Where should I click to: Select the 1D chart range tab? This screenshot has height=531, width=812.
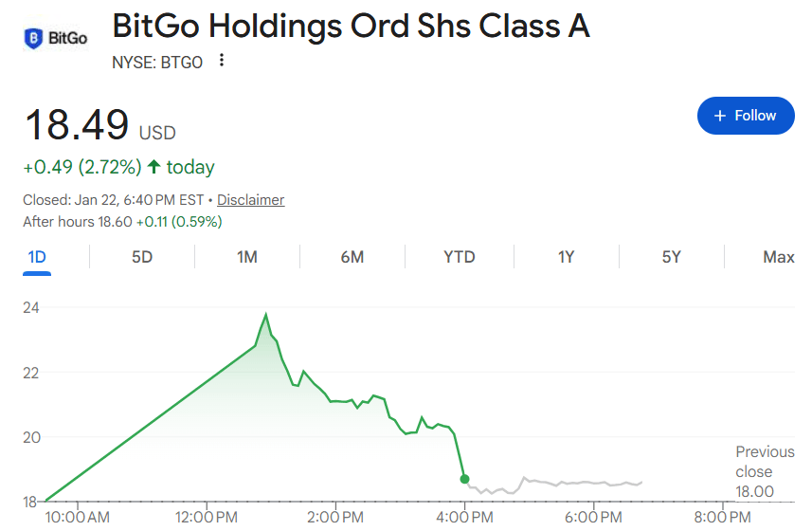(x=37, y=257)
